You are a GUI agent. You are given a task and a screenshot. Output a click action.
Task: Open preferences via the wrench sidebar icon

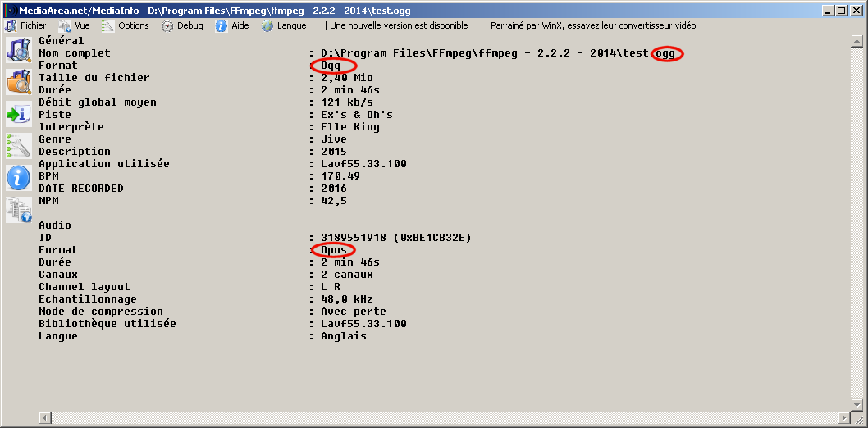pos(18,145)
